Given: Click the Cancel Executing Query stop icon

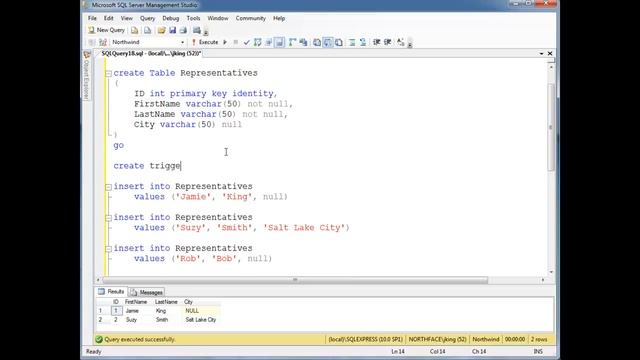Looking at the screenshot, I should point(236,42).
